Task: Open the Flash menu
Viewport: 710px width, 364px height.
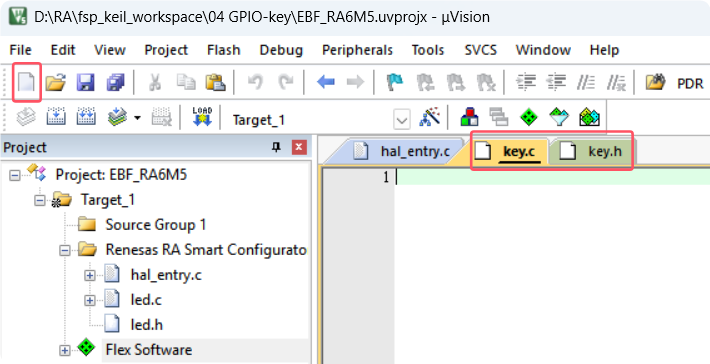Action: click(x=224, y=50)
